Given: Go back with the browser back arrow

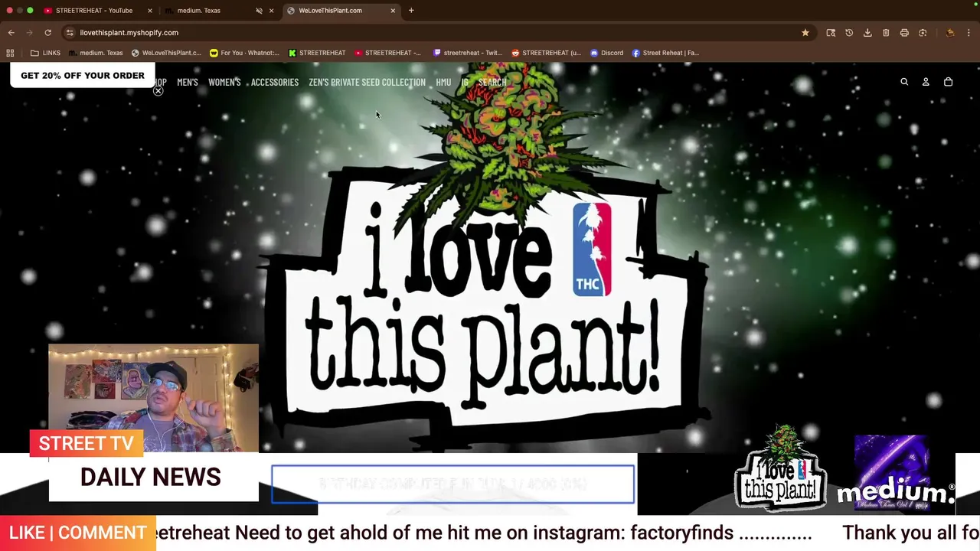Looking at the screenshot, I should pyautogui.click(x=11, y=33).
